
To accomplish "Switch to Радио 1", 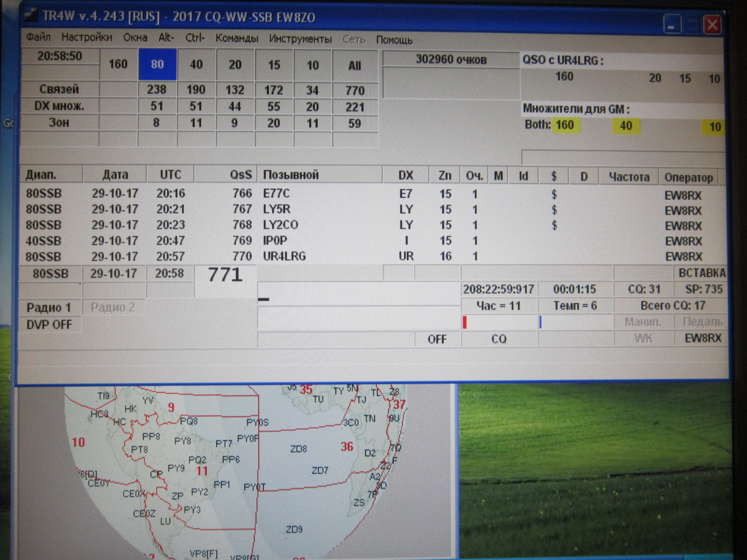I will pos(49,308).
